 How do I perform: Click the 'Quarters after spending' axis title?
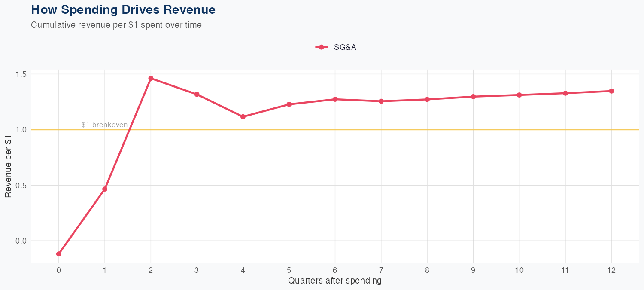coord(334,281)
